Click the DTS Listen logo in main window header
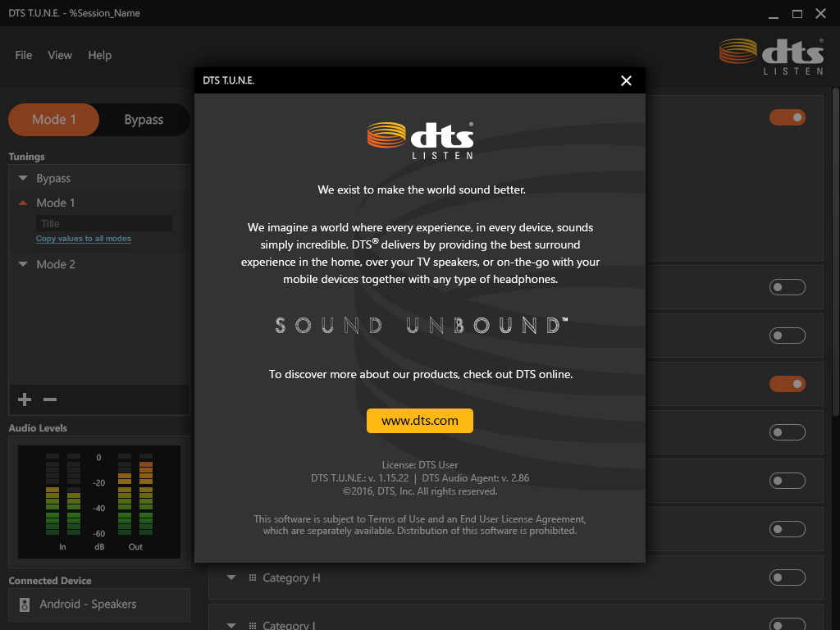 click(x=771, y=57)
